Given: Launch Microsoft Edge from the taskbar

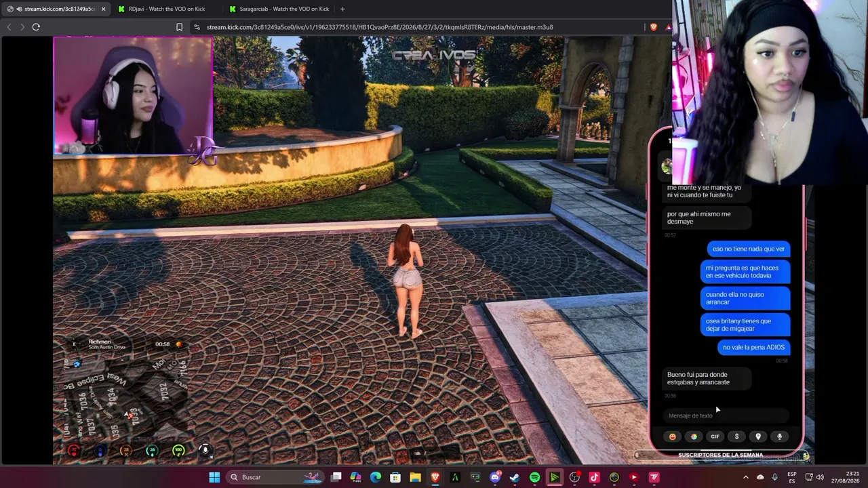Looking at the screenshot, I should pos(376,477).
